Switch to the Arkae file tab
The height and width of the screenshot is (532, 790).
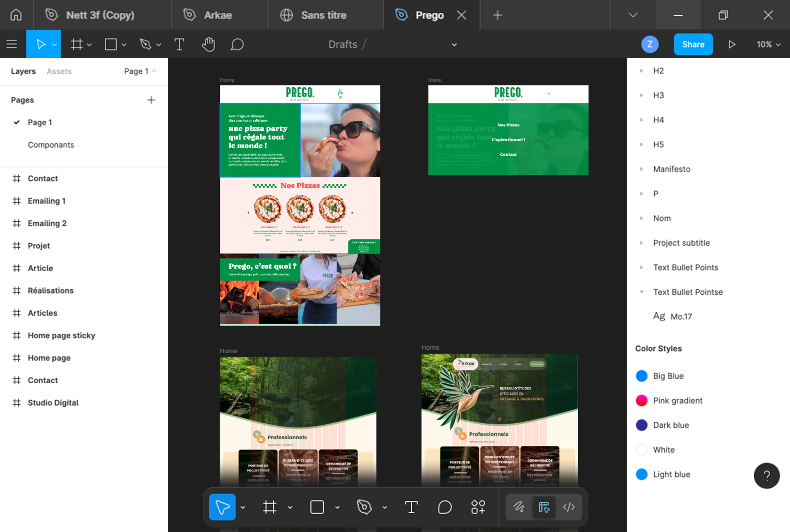pos(218,15)
